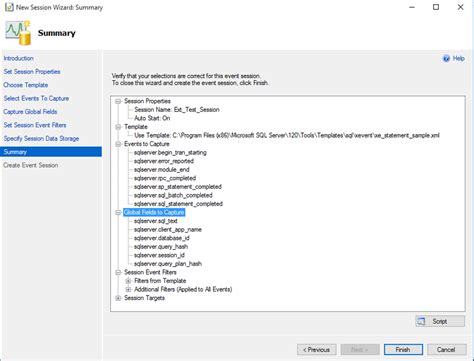474x361 pixels.
Task: Open the Choose Template page
Action: [x=26, y=85]
